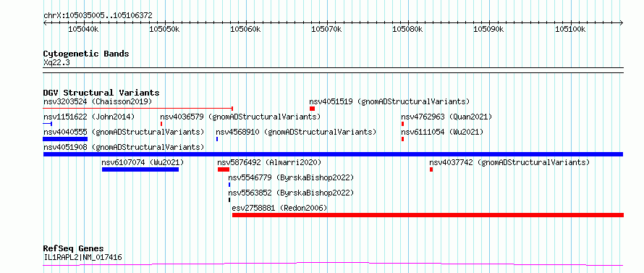Open the nsv4037742 gnomAD variant label

(509, 162)
